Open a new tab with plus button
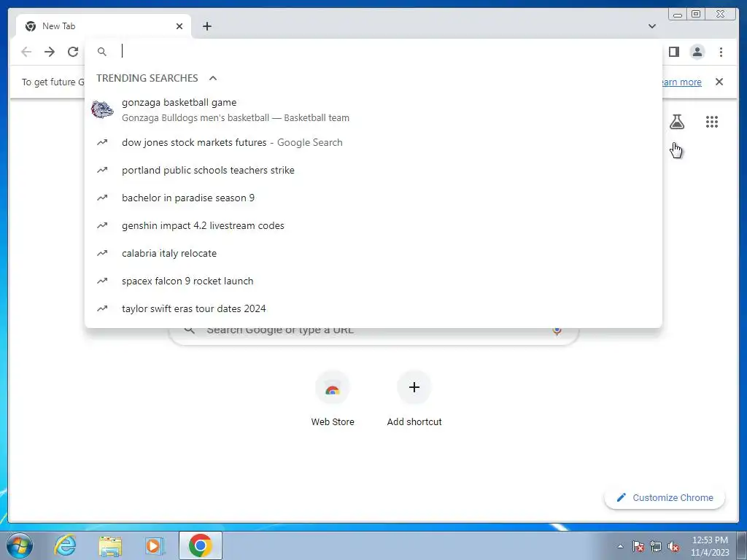747x560 pixels. (x=206, y=26)
